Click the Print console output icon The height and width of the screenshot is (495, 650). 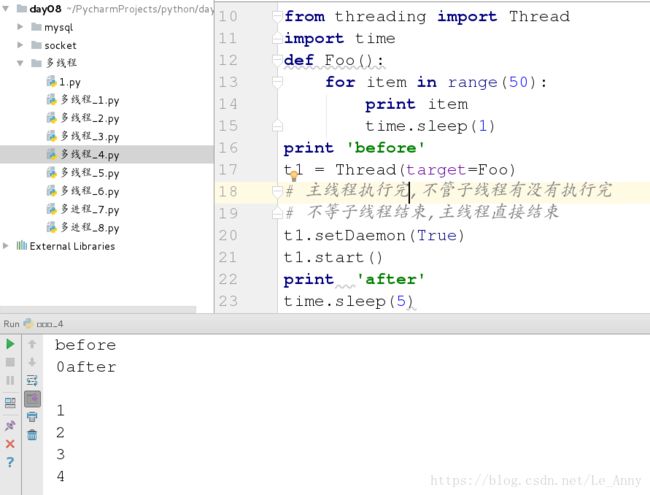(x=32, y=416)
